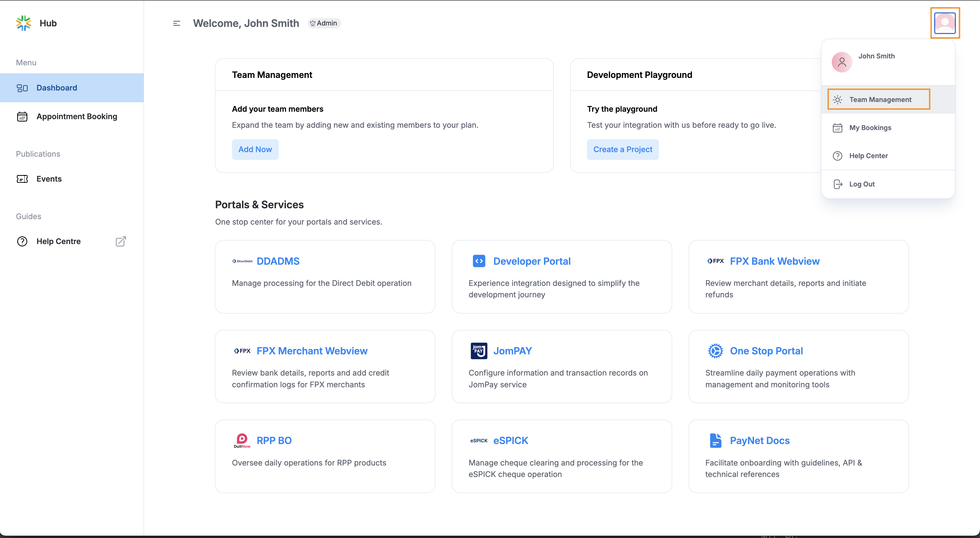This screenshot has height=538, width=980.
Task: Select the Developer Portal code icon
Action: (479, 261)
